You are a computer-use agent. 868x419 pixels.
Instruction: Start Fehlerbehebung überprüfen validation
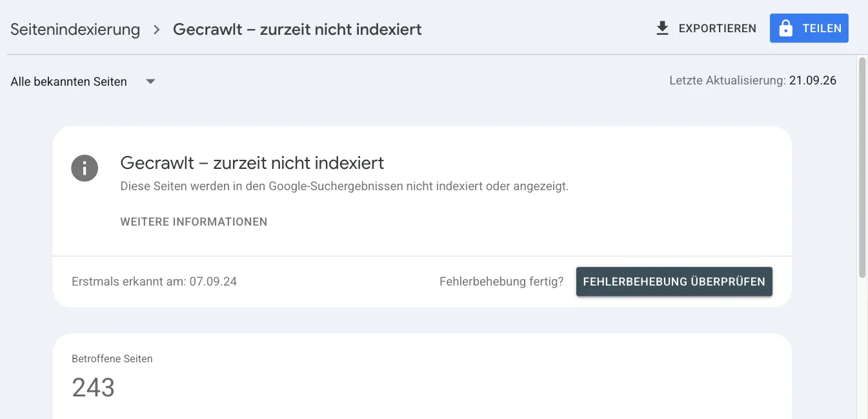(x=674, y=282)
